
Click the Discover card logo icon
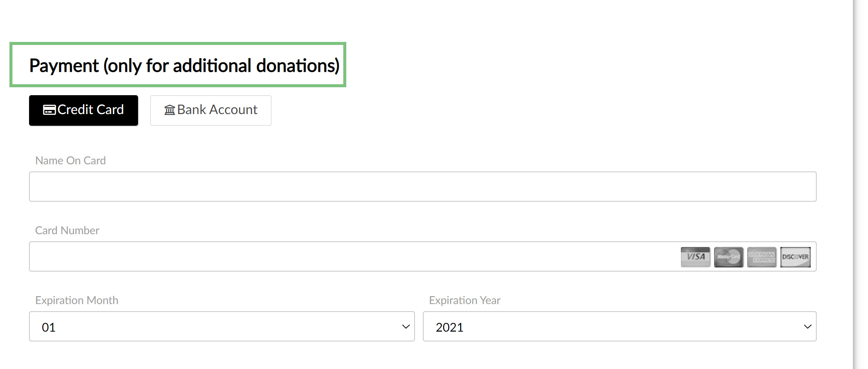795,257
